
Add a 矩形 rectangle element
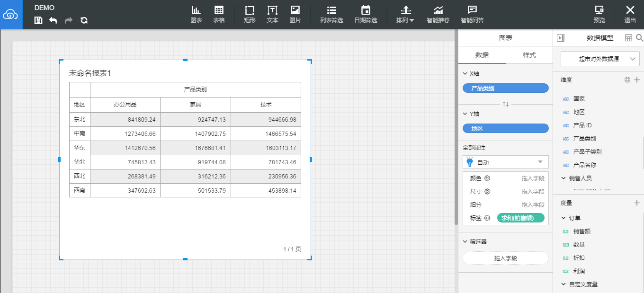pos(250,15)
